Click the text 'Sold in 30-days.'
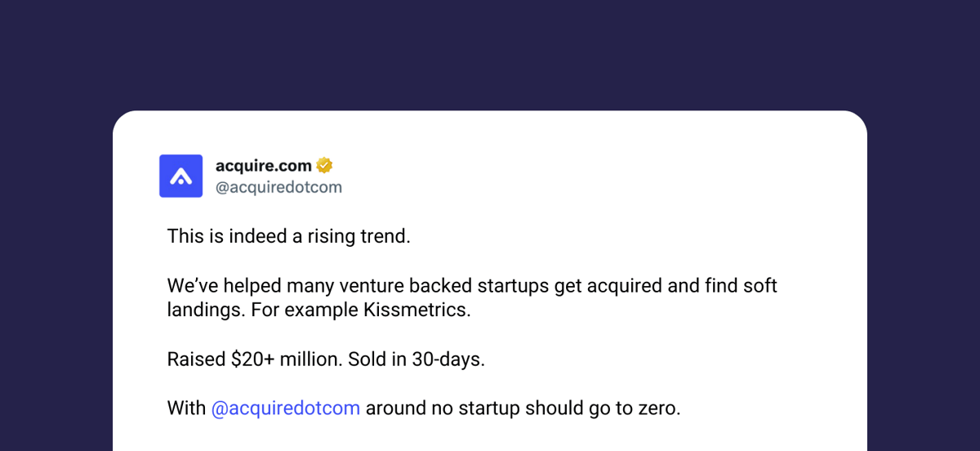 coord(415,359)
